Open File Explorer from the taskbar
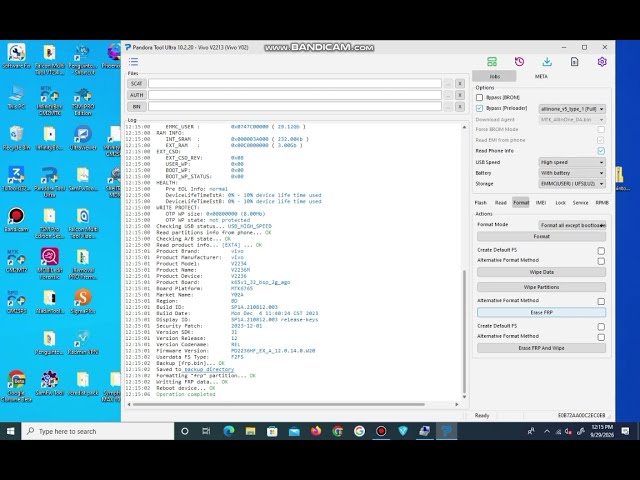 [250, 431]
